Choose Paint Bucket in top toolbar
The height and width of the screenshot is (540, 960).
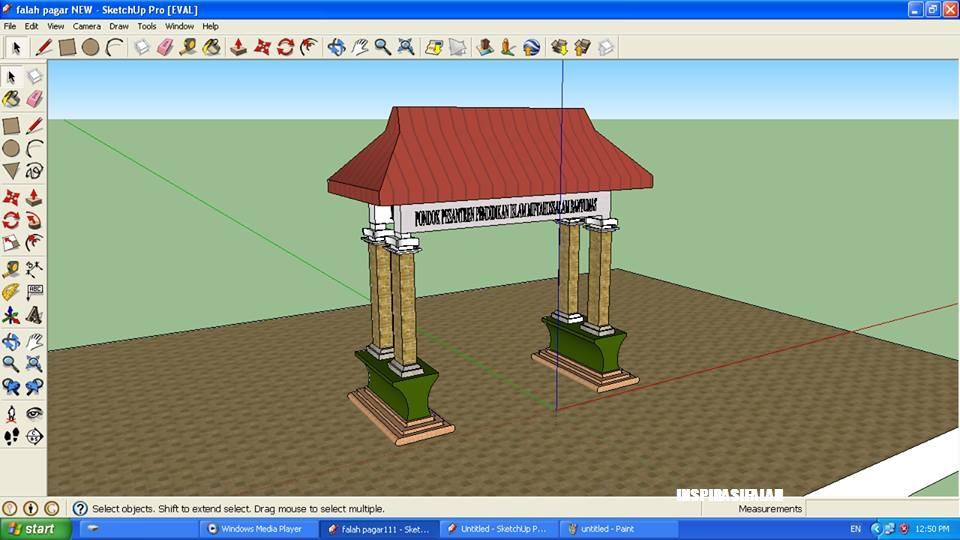coord(211,47)
